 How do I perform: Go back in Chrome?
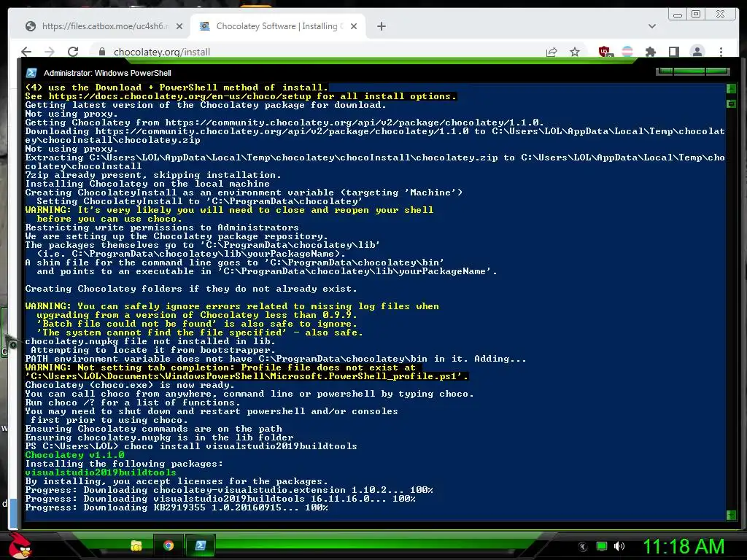pos(26,52)
